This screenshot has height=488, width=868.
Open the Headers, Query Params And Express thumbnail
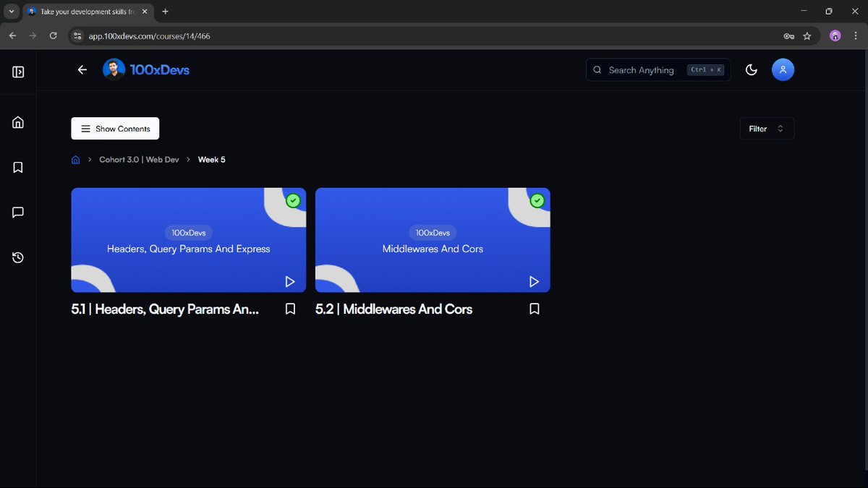pyautogui.click(x=188, y=240)
